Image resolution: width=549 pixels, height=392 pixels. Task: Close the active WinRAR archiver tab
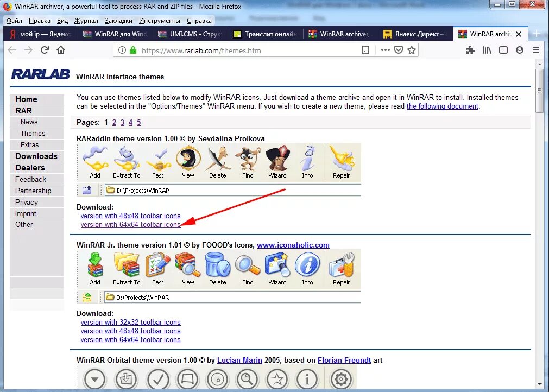tap(519, 34)
